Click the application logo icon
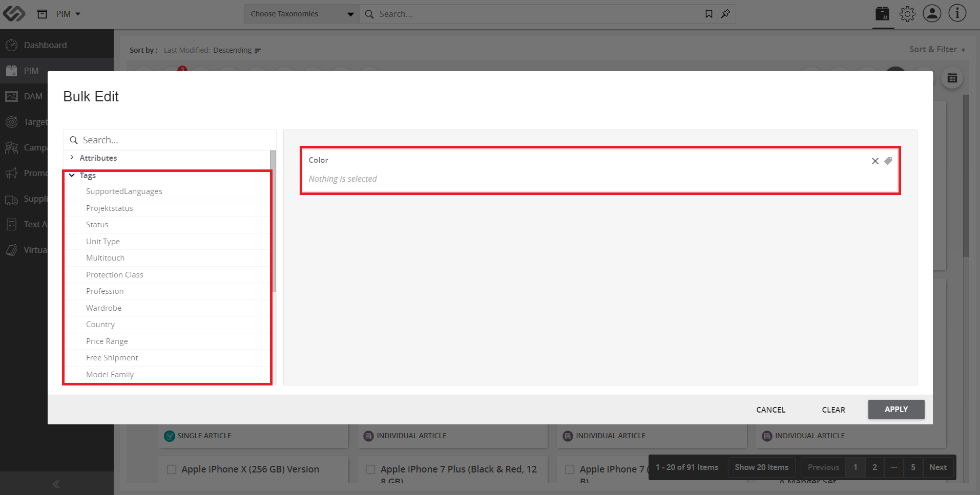The image size is (980, 495). [x=14, y=14]
